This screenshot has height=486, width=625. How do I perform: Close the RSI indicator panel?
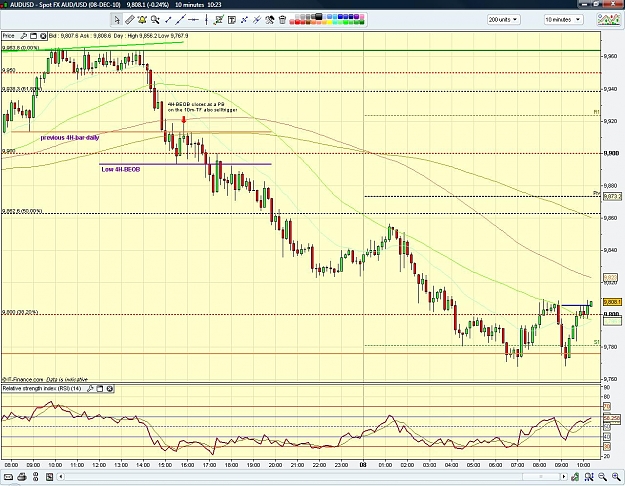pyautogui.click(x=110, y=388)
